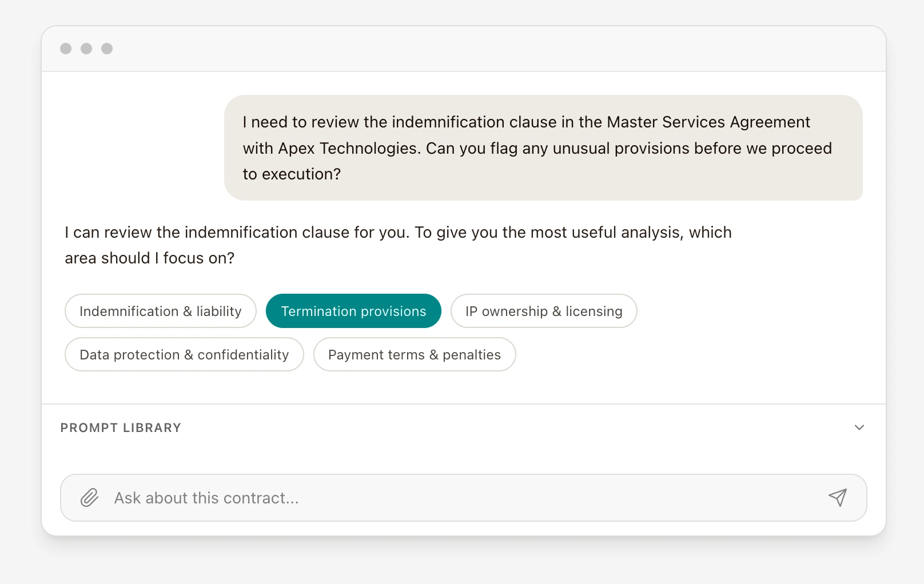This screenshot has height=584, width=924.
Task: Click the assistant's reply question text
Action: [x=398, y=233]
